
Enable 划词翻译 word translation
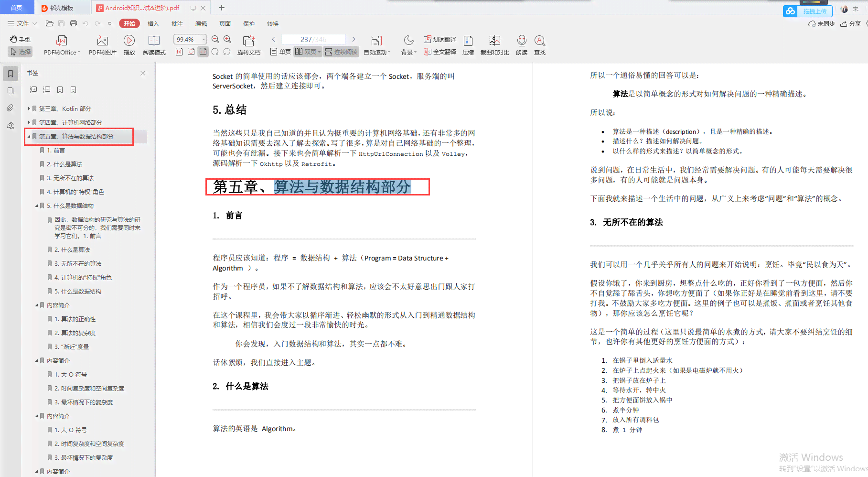[x=439, y=39]
